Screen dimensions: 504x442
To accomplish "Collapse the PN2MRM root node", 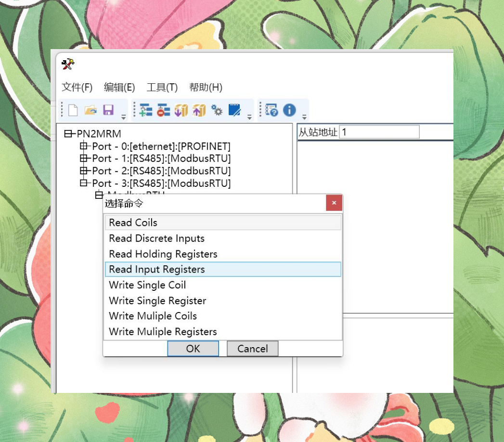I will (68, 133).
